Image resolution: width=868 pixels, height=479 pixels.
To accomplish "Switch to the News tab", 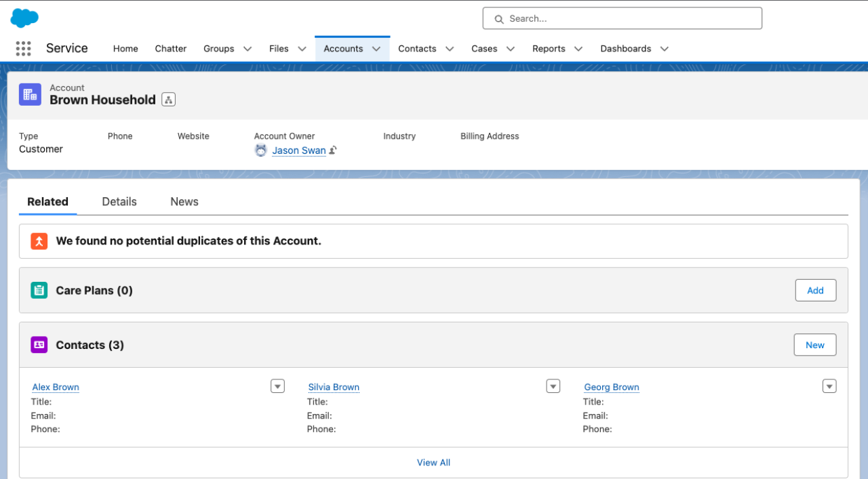I will [184, 202].
